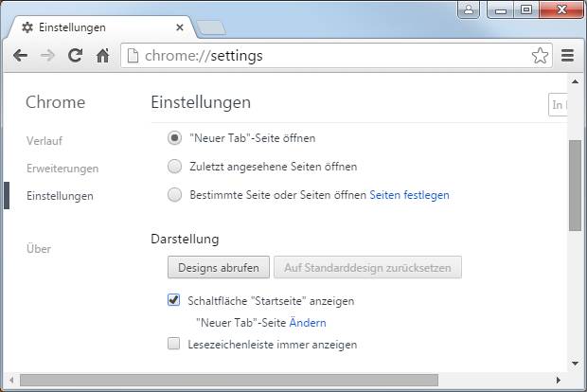Uncheck Schaltfläche "Startseite" anzeigen
587x392 pixels.
point(173,300)
